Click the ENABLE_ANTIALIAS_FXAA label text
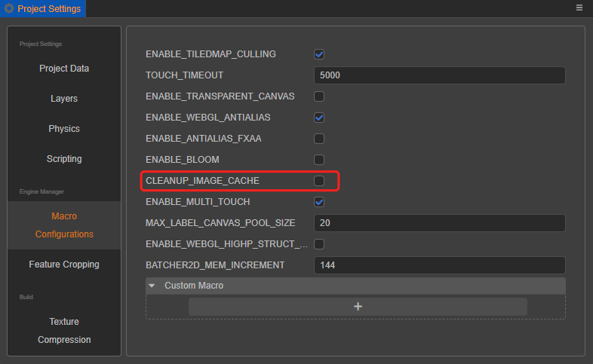Viewport: 593px width, 364px height. [203, 139]
